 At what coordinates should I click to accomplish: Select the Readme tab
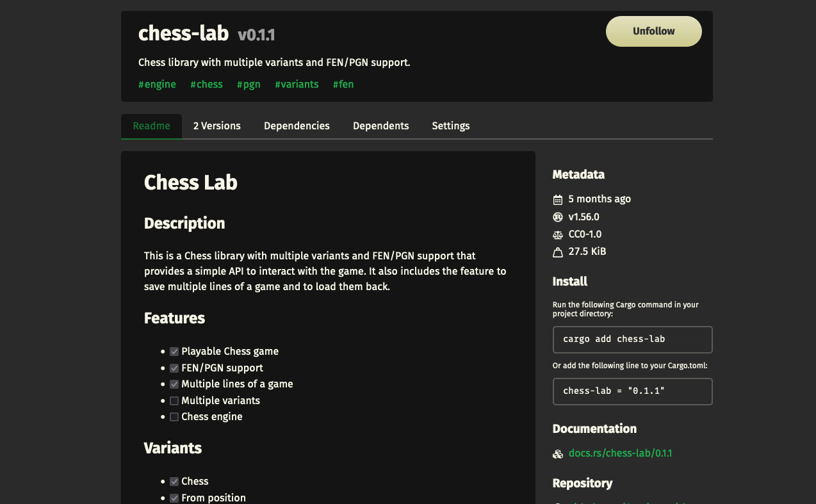[151, 126]
